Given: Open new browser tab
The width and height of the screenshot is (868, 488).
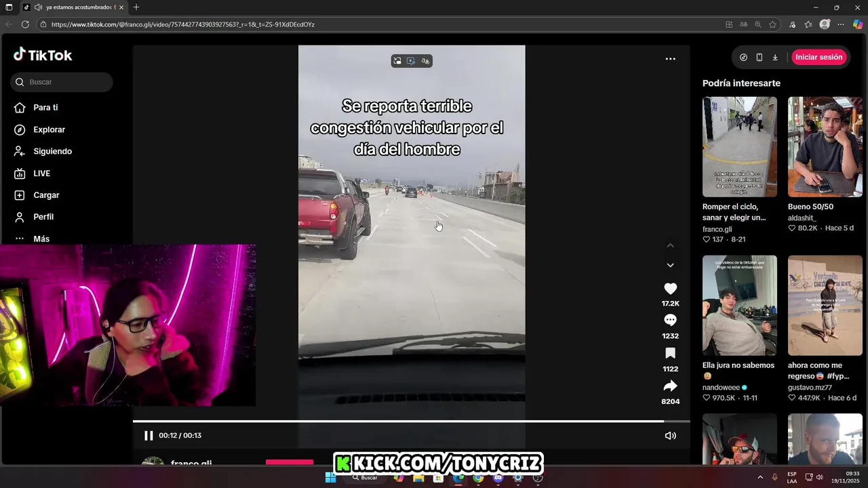Looking at the screenshot, I should click(136, 7).
